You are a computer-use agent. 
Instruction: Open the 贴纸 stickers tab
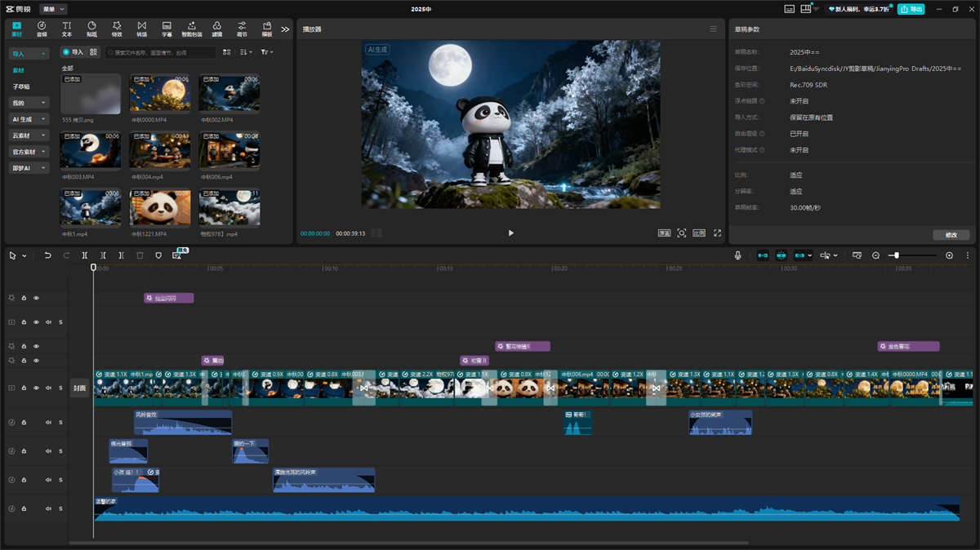91,29
